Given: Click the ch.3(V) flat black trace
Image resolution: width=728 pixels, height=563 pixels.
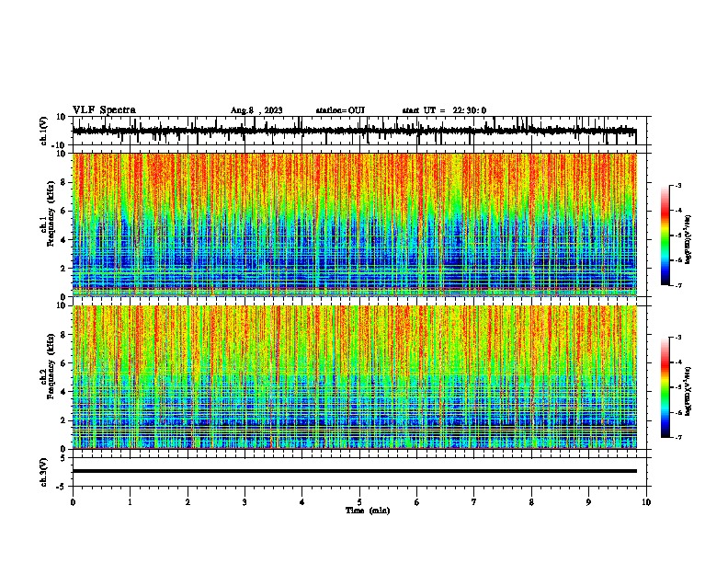Looking at the screenshot, I should click(x=355, y=471).
